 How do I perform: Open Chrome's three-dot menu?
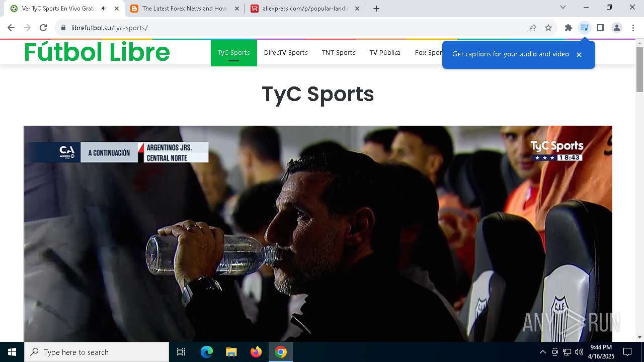point(633,28)
